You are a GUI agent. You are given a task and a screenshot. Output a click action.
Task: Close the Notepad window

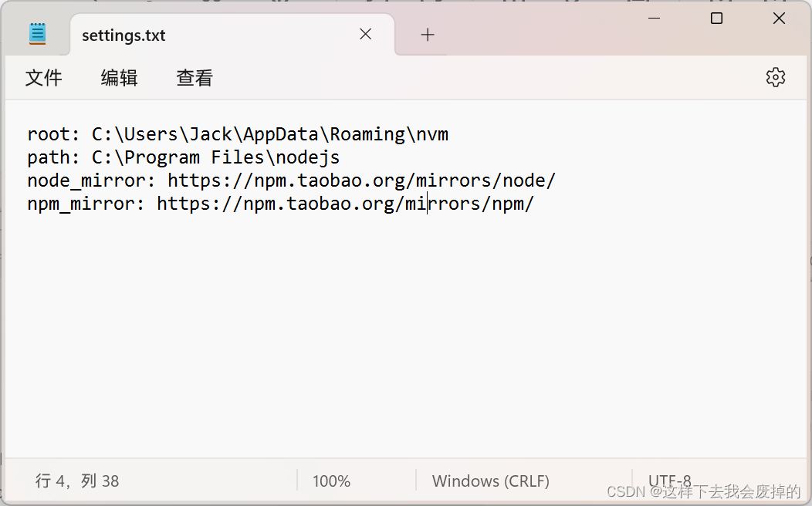[x=779, y=18]
